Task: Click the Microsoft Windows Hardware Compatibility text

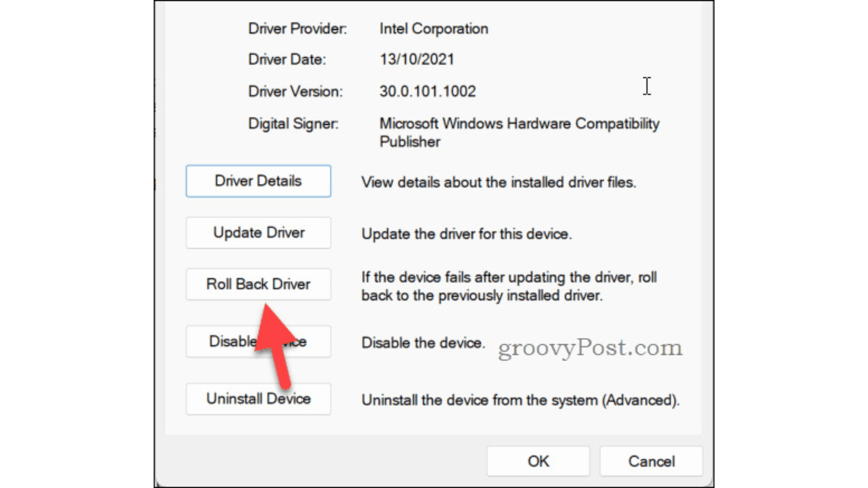Action: [519, 123]
